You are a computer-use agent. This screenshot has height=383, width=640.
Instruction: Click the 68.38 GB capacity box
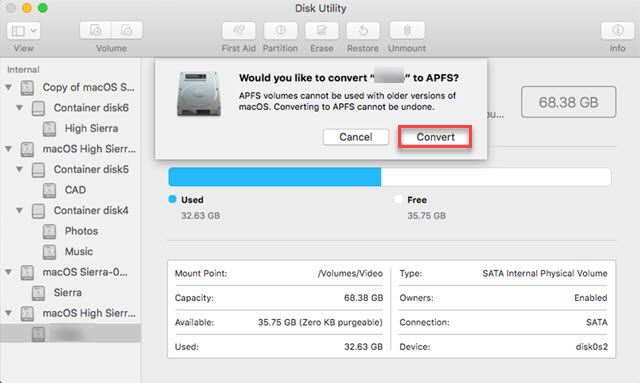pyautogui.click(x=568, y=102)
